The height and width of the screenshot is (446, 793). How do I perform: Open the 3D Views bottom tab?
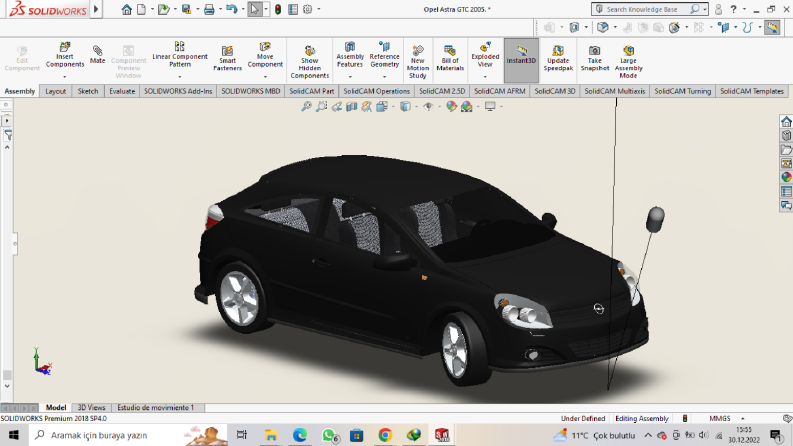click(x=91, y=408)
